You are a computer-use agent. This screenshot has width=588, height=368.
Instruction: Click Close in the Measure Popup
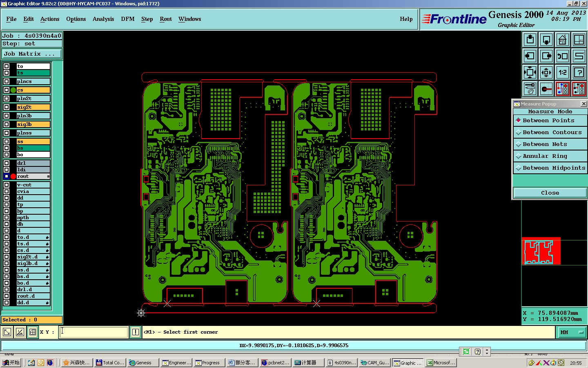[x=550, y=193]
